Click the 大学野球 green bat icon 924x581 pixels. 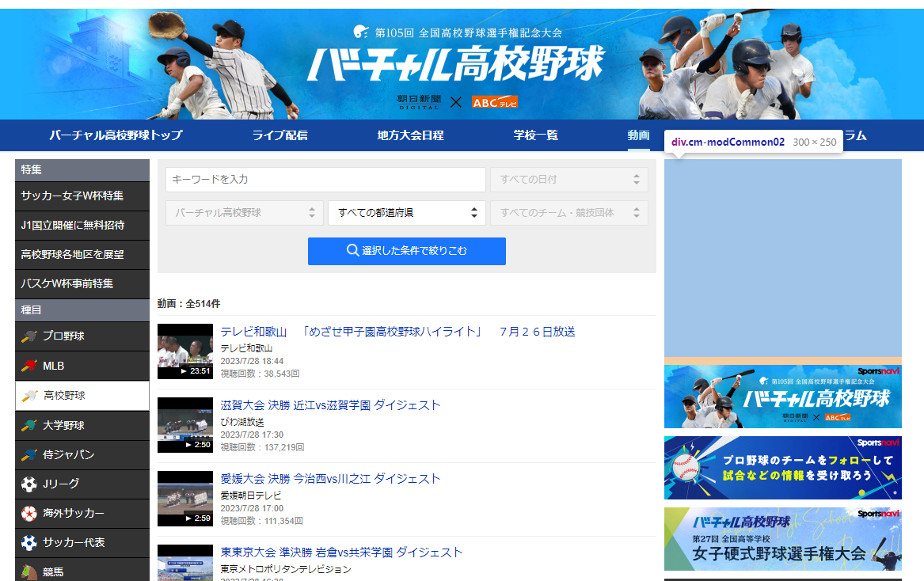point(29,425)
